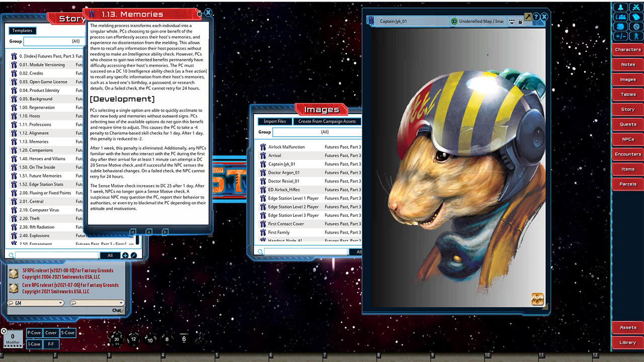Open the options gear icon
Screen dimensions: 644x362
[636, 26]
